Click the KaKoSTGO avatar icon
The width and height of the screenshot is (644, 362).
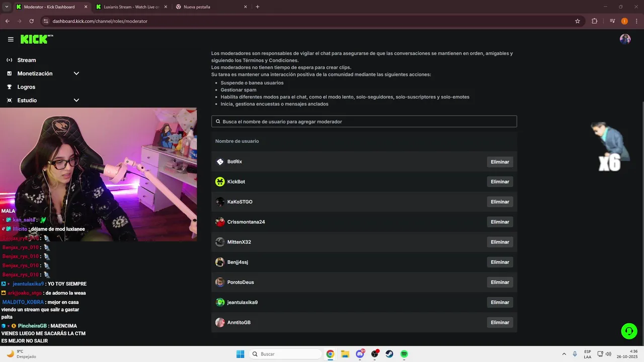(x=220, y=202)
